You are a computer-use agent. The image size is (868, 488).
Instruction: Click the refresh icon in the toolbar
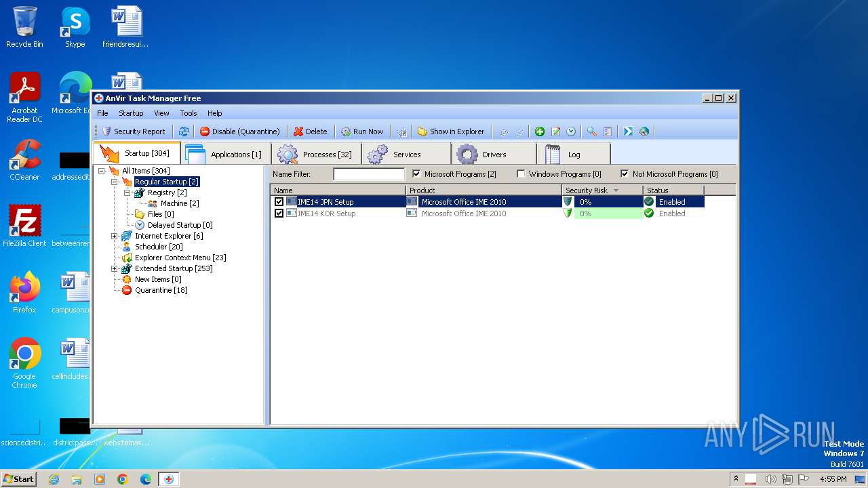click(x=184, y=131)
